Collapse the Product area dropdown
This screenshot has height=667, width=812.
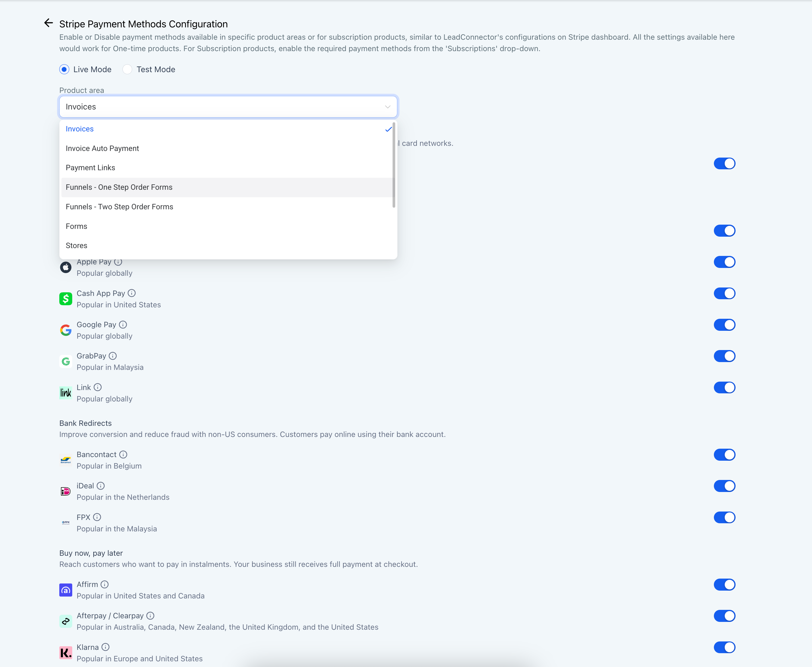coord(388,107)
